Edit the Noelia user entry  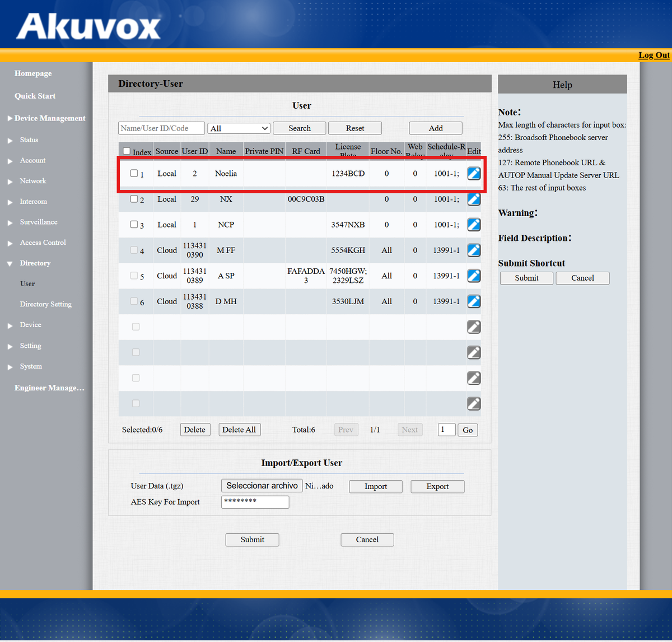tap(474, 173)
